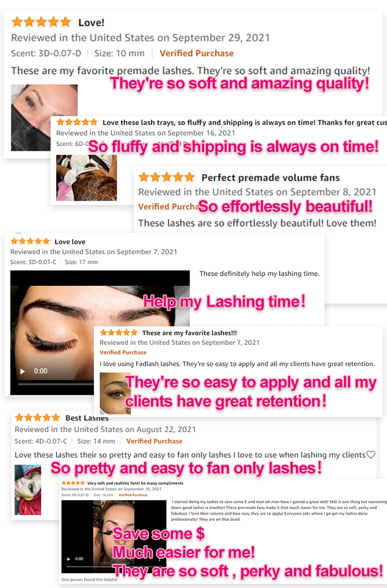Image resolution: width=387 pixels, height=588 pixels.
Task: Open the Best Lashes reviewer photo thumbnail
Action: pyautogui.click(x=28, y=490)
